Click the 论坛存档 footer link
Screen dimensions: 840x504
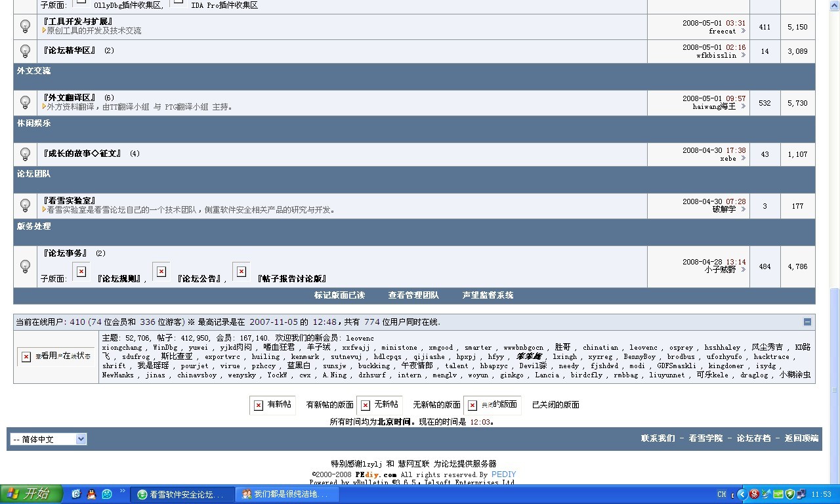pyautogui.click(x=753, y=438)
